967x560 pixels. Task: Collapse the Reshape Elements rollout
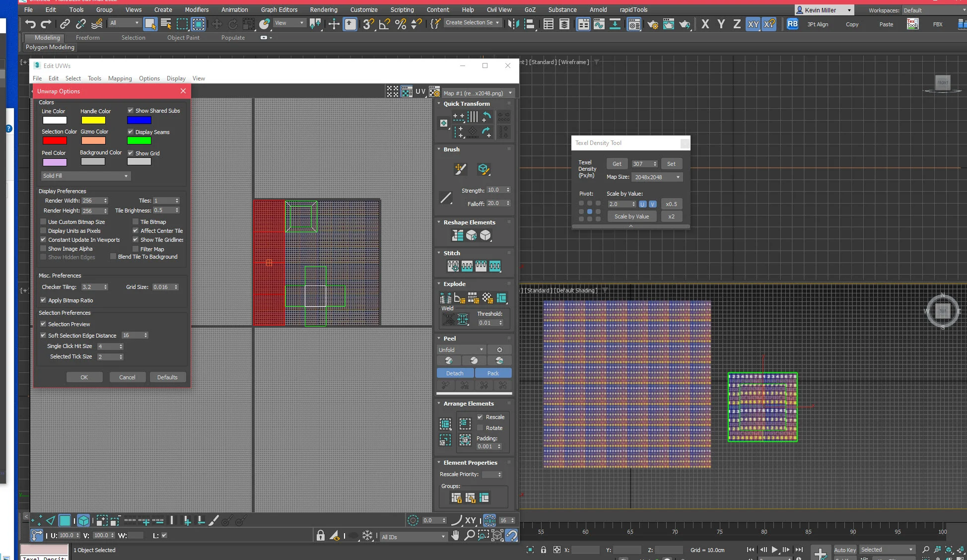tap(439, 222)
